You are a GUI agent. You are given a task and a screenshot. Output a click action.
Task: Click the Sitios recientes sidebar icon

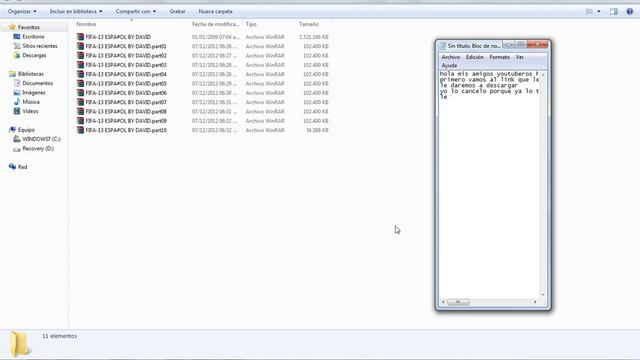click(17, 46)
